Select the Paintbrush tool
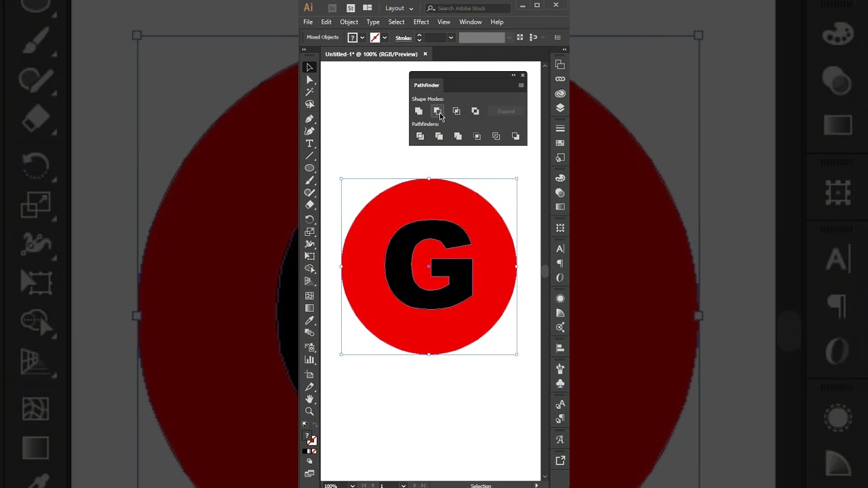 point(310,180)
